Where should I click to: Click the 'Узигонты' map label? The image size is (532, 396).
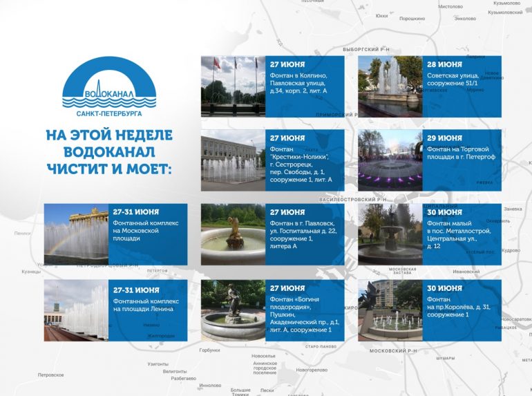tap(158, 364)
